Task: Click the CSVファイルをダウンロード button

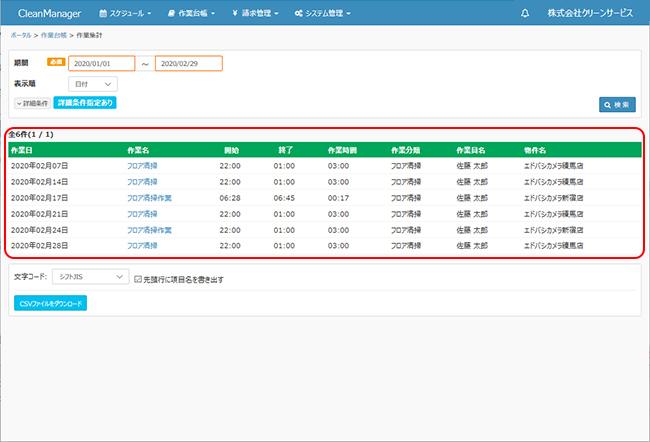Action: click(50, 302)
